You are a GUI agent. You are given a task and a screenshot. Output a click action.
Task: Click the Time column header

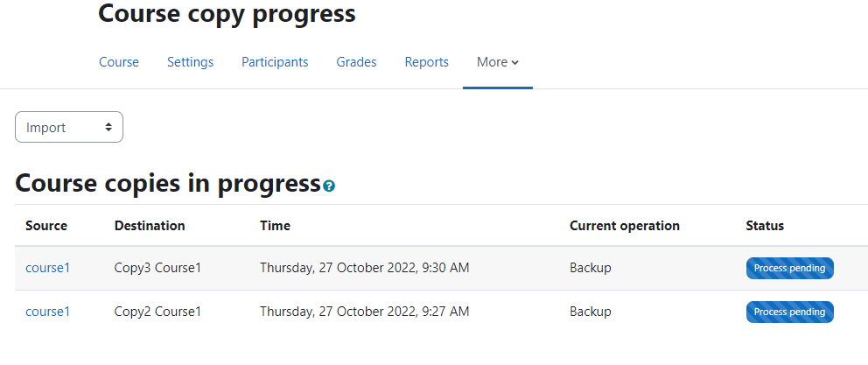[275, 226]
